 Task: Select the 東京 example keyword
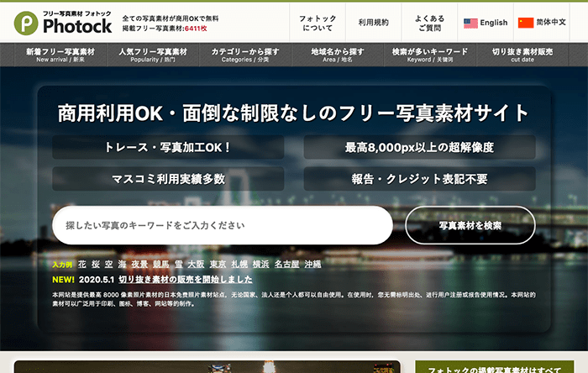(x=218, y=265)
